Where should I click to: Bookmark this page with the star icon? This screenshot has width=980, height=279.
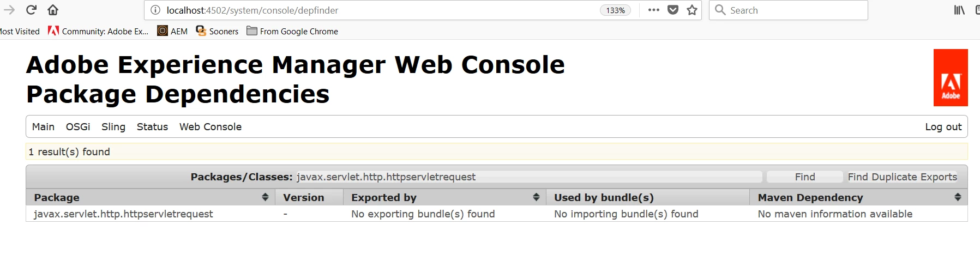click(x=692, y=10)
